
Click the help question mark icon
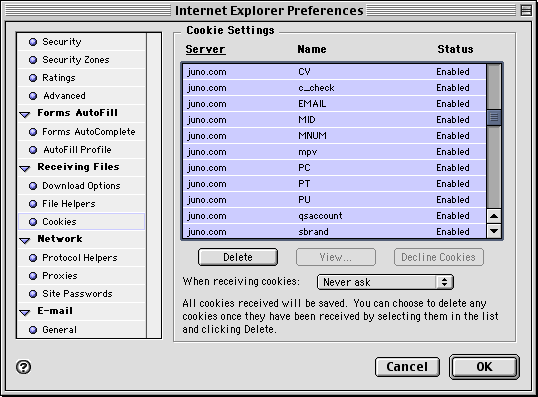(23, 367)
